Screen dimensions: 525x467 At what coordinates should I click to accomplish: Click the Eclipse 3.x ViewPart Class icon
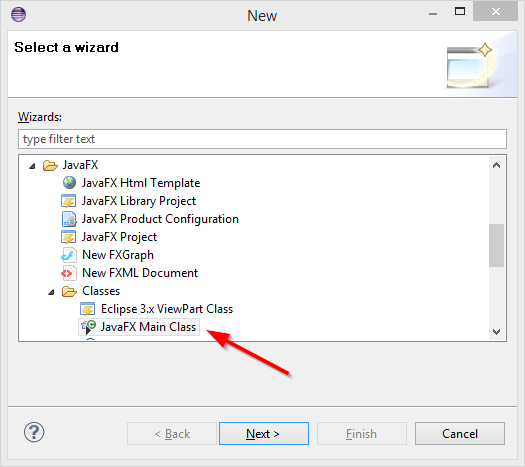coord(88,309)
